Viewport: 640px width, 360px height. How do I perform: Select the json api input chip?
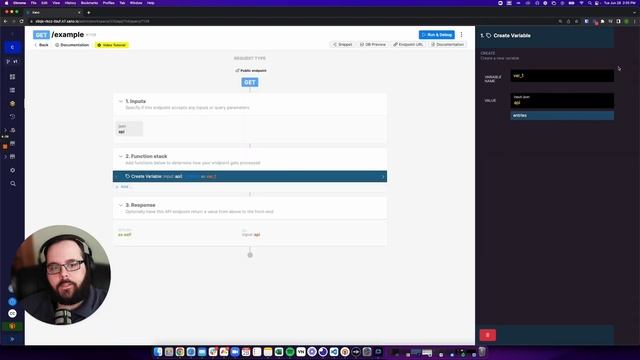pyautogui.click(x=129, y=129)
